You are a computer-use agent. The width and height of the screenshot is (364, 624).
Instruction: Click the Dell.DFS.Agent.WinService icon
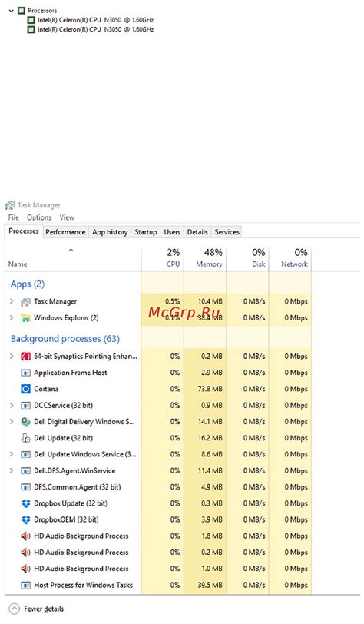tap(25, 471)
